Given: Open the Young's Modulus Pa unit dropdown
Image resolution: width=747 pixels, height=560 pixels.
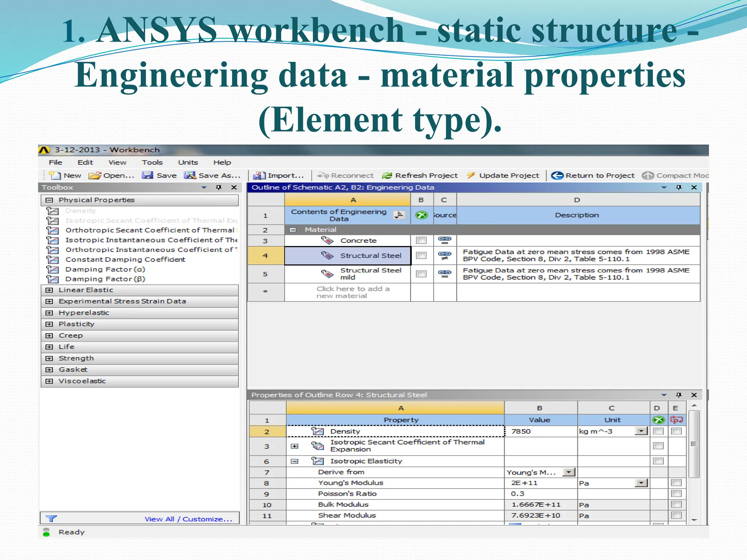Looking at the screenshot, I should [x=641, y=483].
